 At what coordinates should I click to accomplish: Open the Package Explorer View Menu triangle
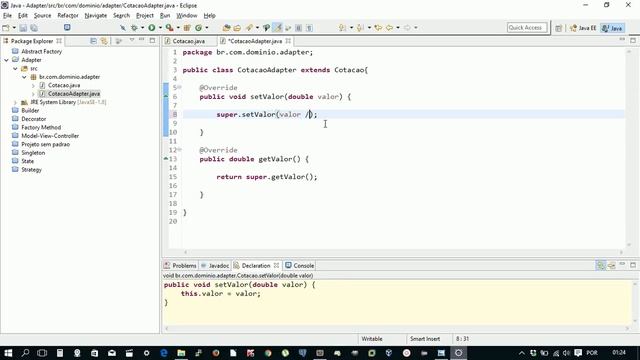[x=132, y=40]
